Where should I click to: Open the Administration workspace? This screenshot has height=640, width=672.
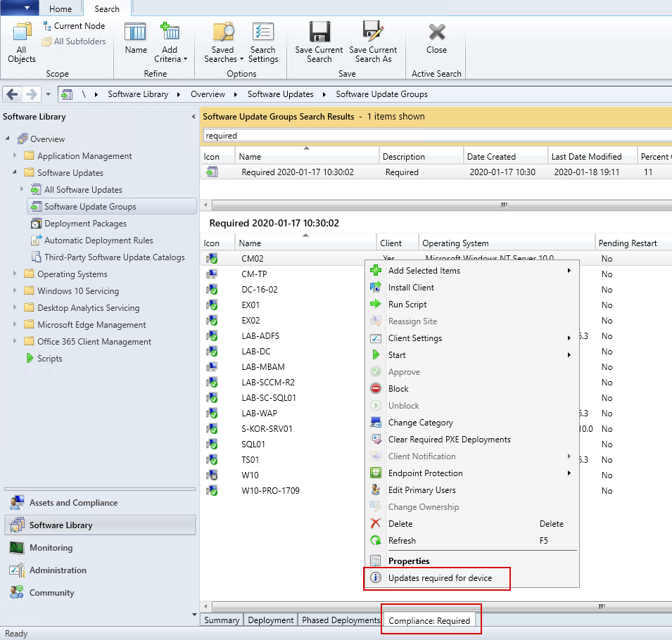(100, 570)
